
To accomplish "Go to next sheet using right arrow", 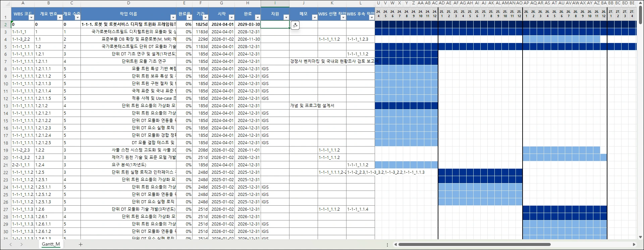I will (21, 244).
